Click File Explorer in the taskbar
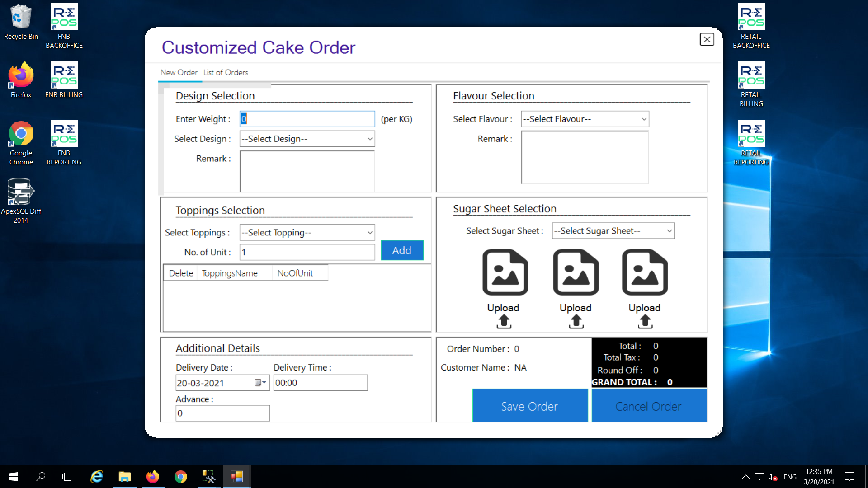Image resolution: width=868 pixels, height=488 pixels. coord(124,477)
